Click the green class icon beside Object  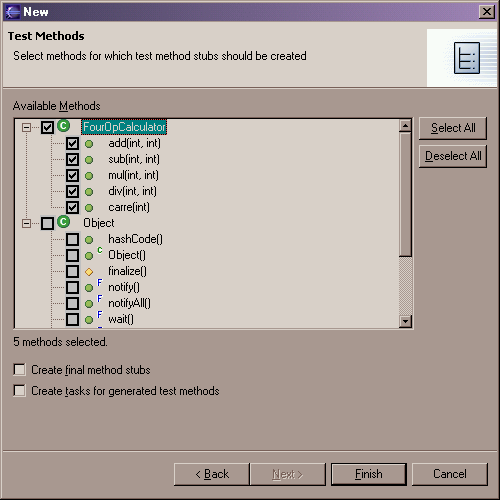click(x=63, y=222)
